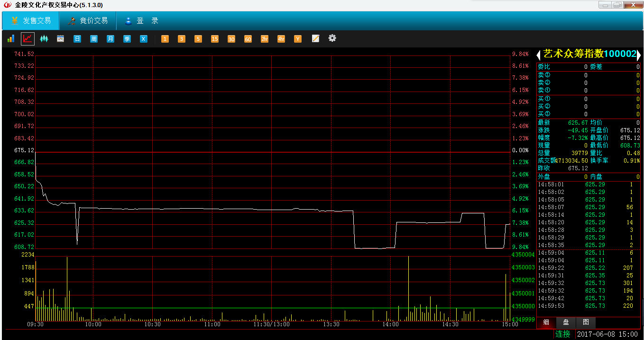Select quarterly period 季 icon
Screen dimensions: 644x340
(127, 39)
